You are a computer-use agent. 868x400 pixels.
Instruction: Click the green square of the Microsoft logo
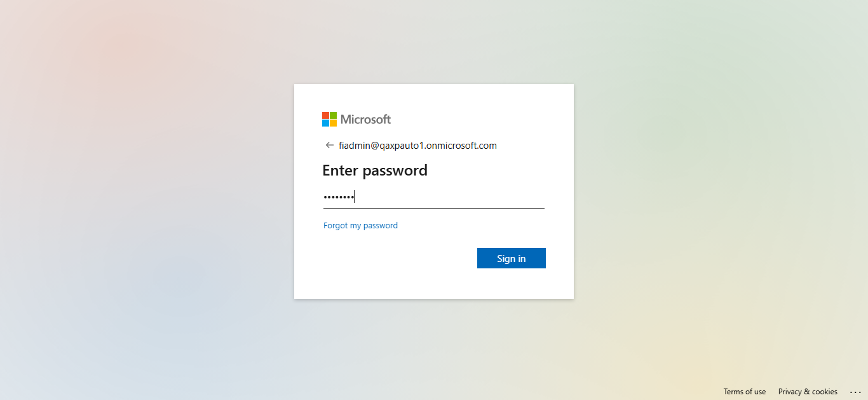tap(334, 115)
